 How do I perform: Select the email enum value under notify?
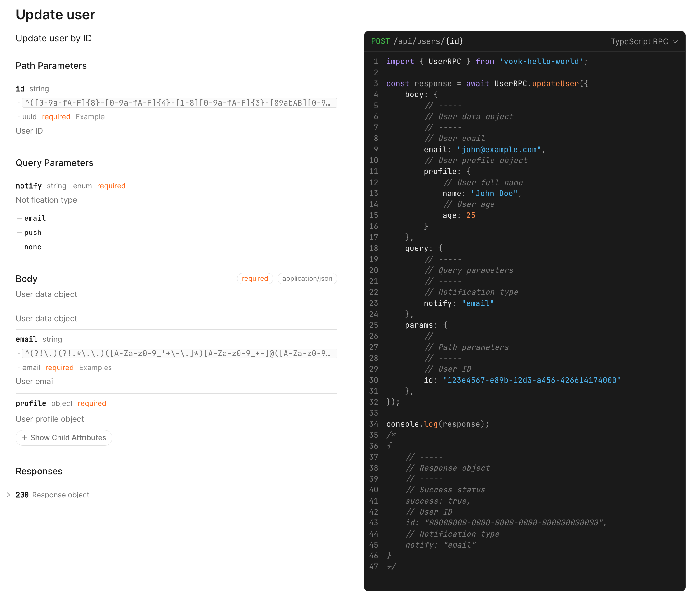[x=35, y=219]
